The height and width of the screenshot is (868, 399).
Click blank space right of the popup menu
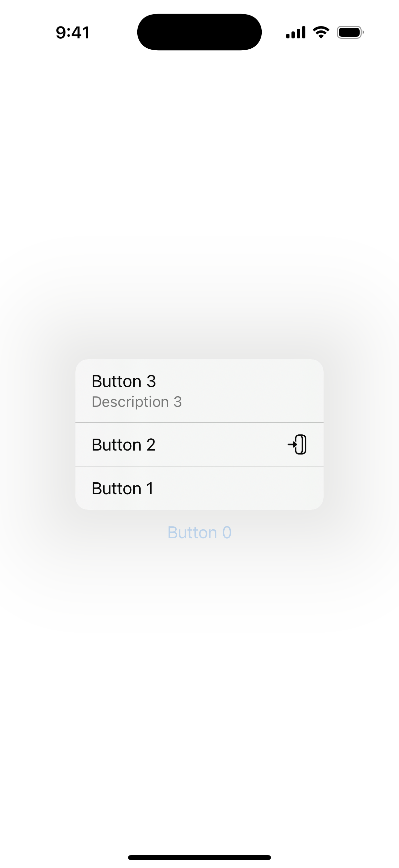(x=362, y=435)
